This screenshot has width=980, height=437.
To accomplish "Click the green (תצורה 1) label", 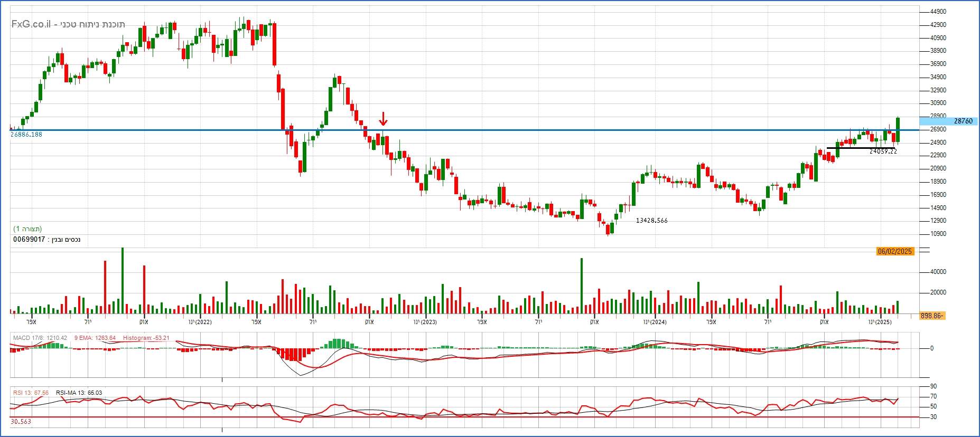I will click(x=27, y=229).
